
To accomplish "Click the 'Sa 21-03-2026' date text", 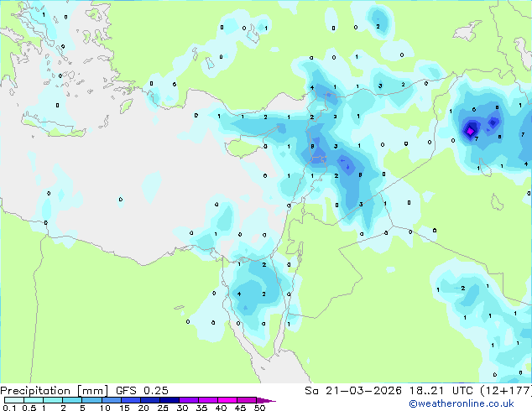I will point(353,391).
